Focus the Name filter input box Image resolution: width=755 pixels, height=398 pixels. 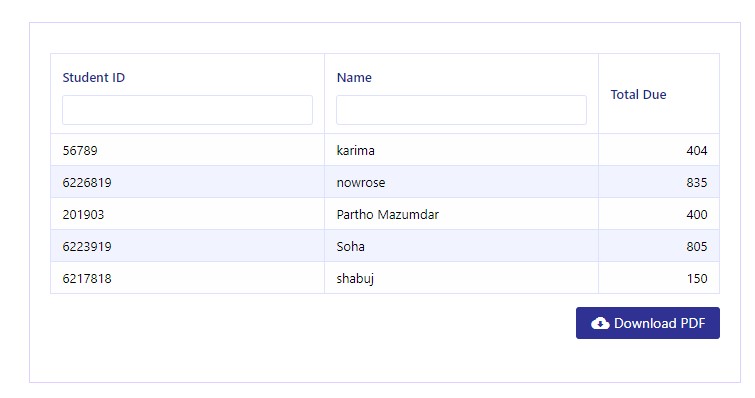[x=461, y=110]
